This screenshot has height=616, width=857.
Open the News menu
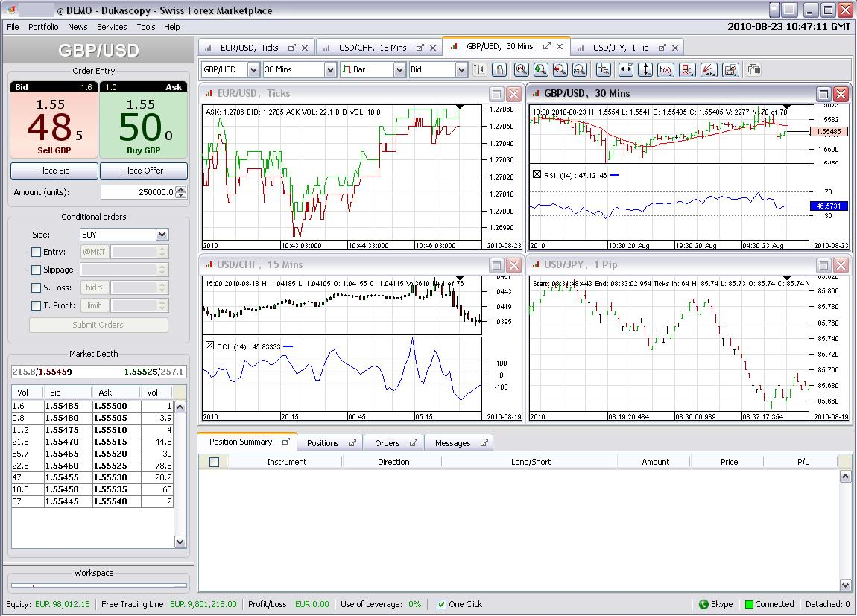(x=78, y=27)
